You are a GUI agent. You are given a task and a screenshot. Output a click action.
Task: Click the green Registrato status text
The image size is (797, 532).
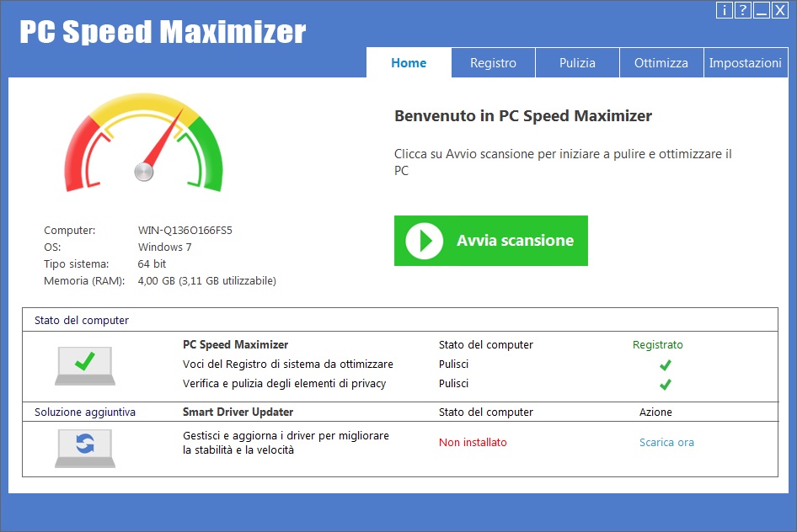point(658,344)
